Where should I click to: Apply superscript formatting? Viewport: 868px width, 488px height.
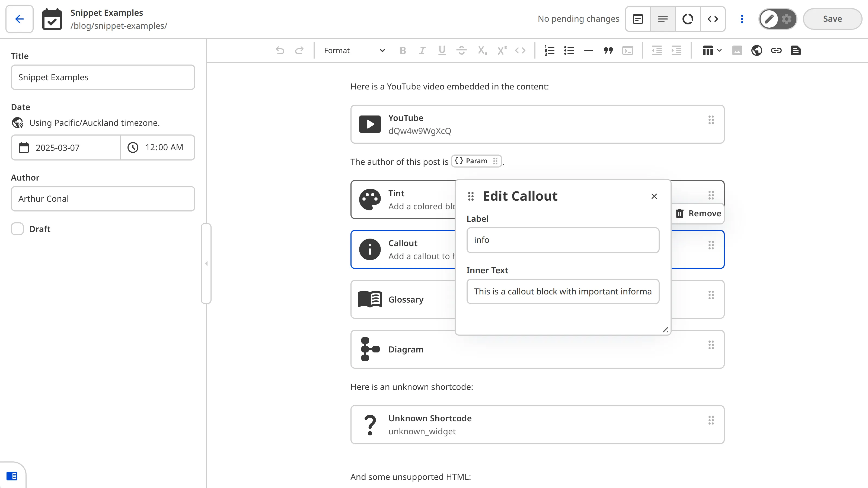coord(501,50)
